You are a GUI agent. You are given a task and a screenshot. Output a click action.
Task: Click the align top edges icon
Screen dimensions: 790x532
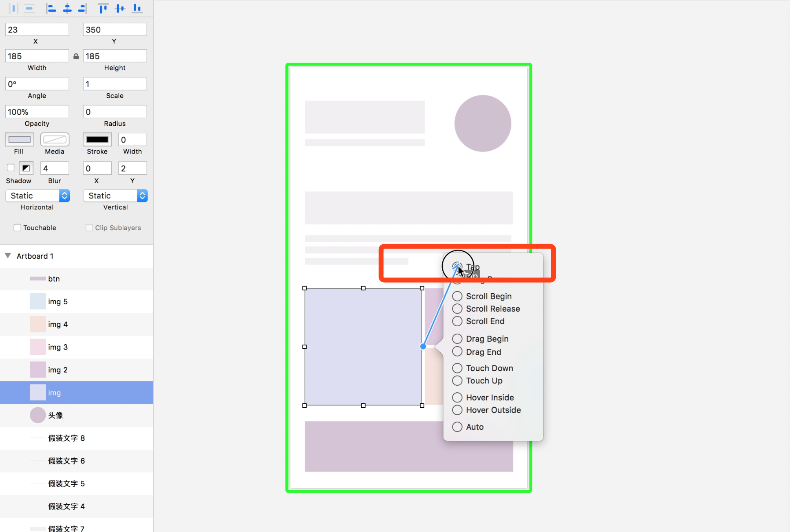pos(103,8)
